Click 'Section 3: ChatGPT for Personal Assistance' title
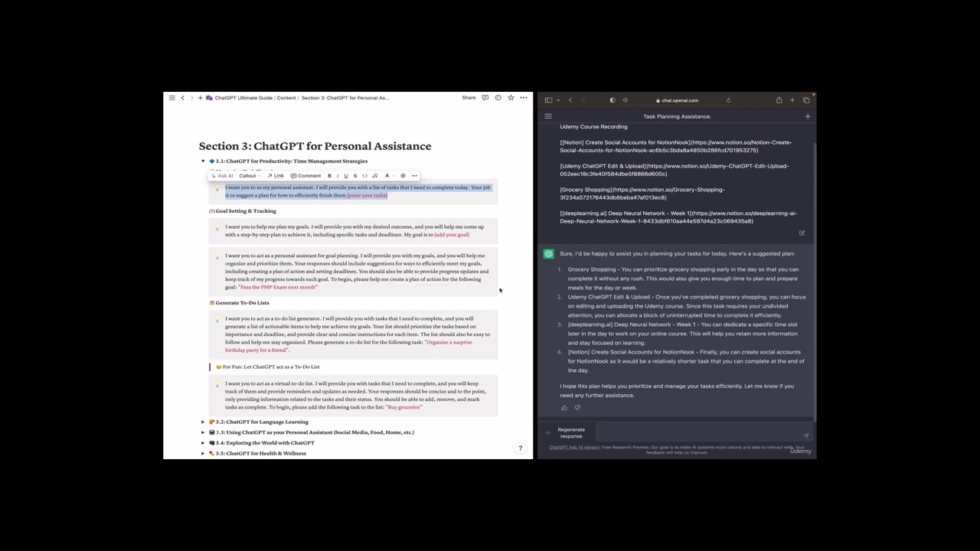Image resolution: width=980 pixels, height=551 pixels. pyautogui.click(x=315, y=146)
